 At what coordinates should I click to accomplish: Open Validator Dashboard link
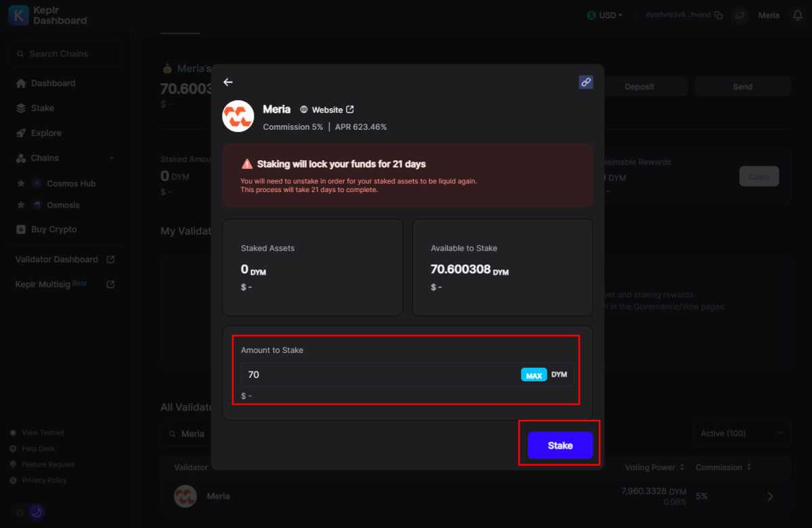coord(57,260)
